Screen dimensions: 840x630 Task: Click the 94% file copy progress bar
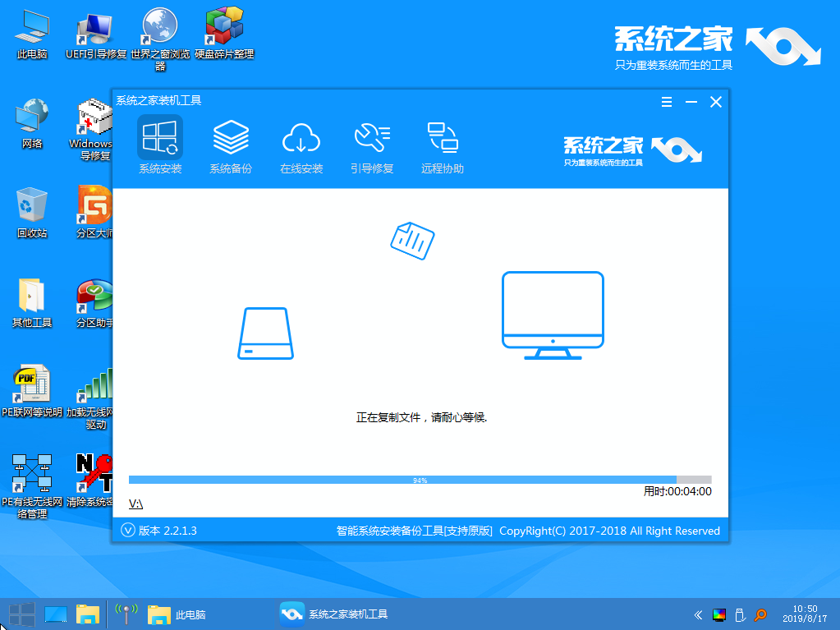coord(419,480)
